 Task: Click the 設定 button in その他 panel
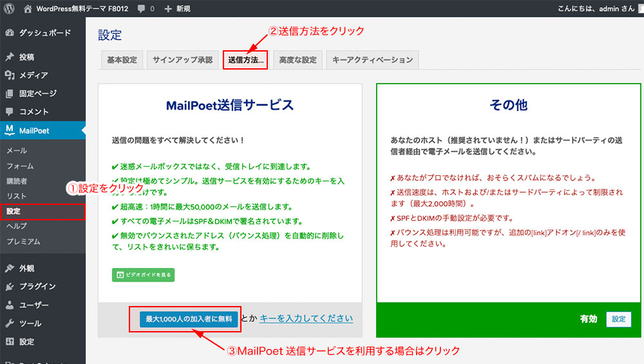pyautogui.click(x=618, y=319)
